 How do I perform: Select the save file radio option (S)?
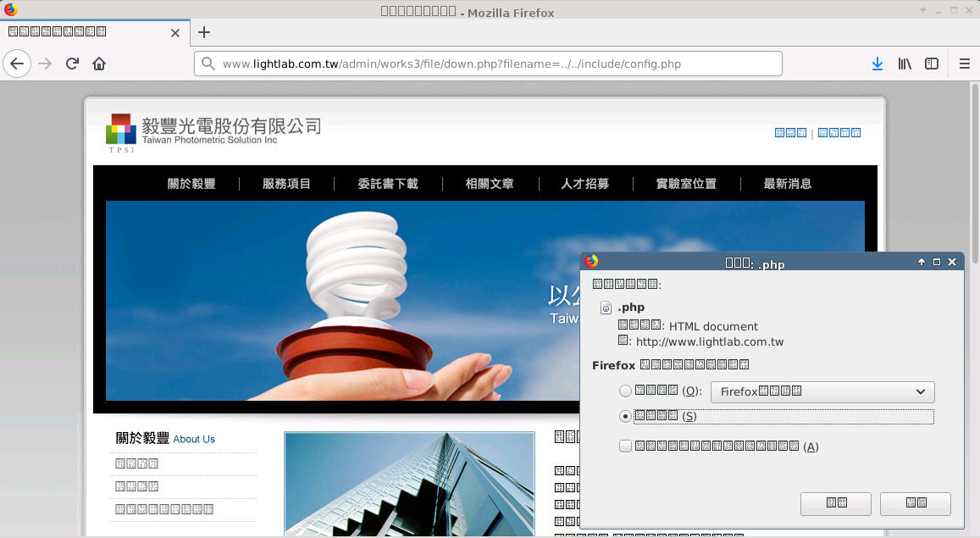click(625, 416)
